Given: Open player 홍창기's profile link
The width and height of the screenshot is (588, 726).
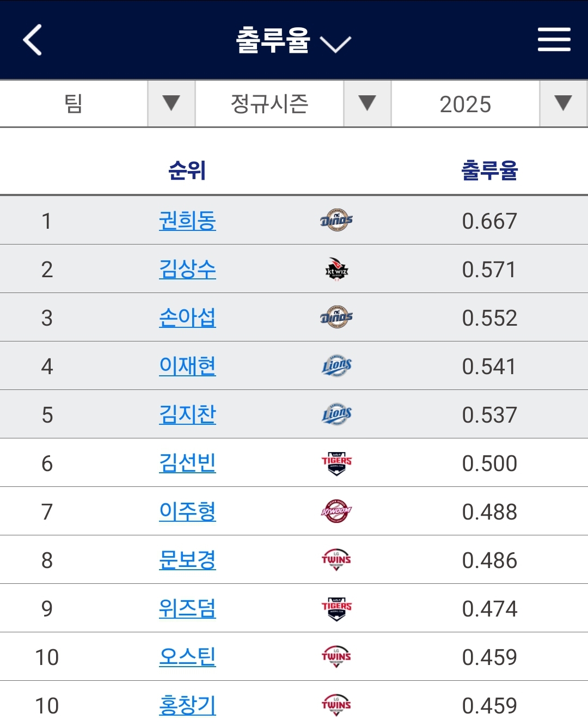Looking at the screenshot, I should coord(187,705).
